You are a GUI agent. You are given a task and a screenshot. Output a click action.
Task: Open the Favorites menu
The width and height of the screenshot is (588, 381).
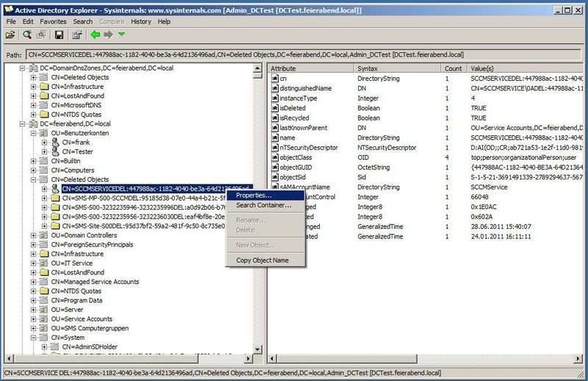pyautogui.click(x=53, y=22)
